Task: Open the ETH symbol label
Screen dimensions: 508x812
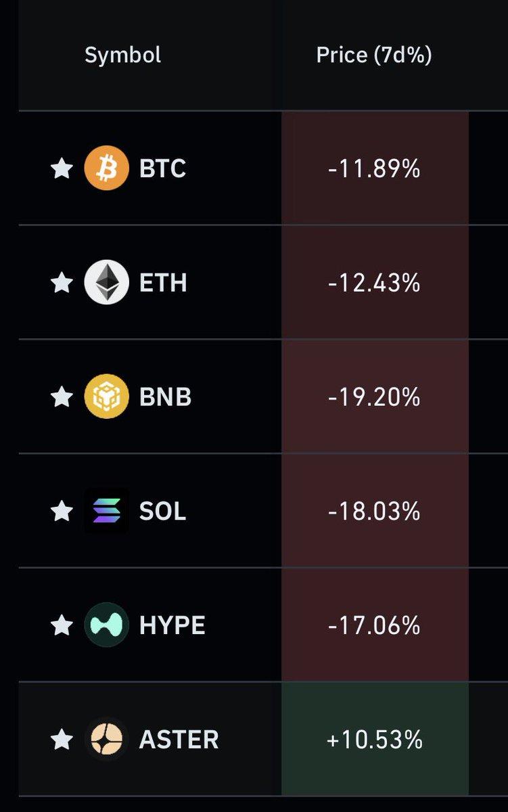Action: [x=163, y=283]
